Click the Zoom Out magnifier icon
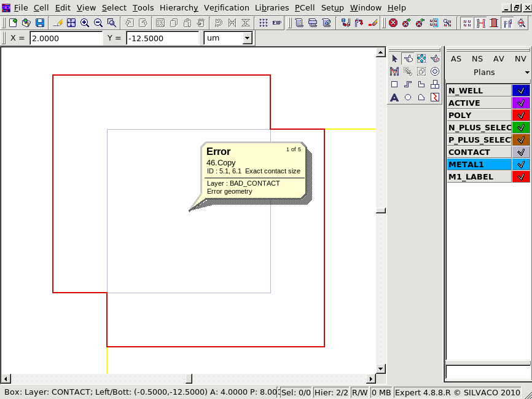 pos(98,23)
